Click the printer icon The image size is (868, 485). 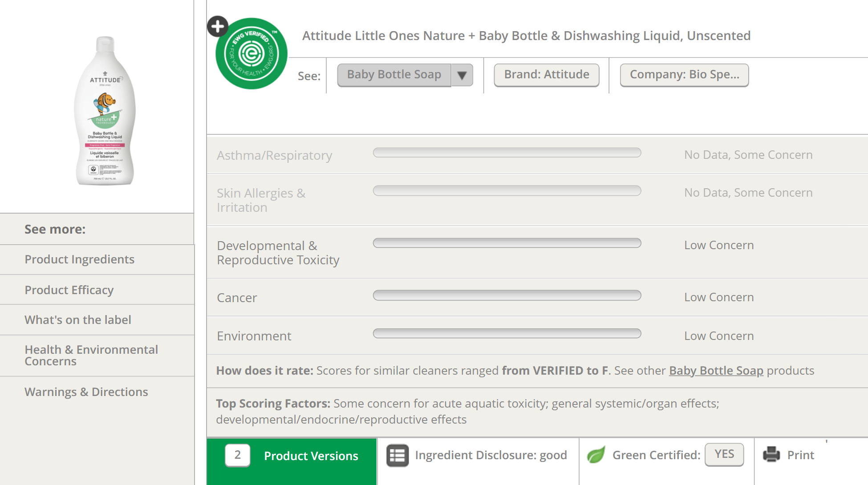[x=771, y=455]
